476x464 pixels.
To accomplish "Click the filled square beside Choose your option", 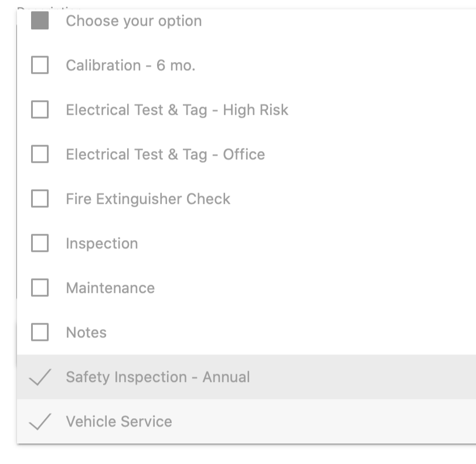I will click(x=40, y=21).
